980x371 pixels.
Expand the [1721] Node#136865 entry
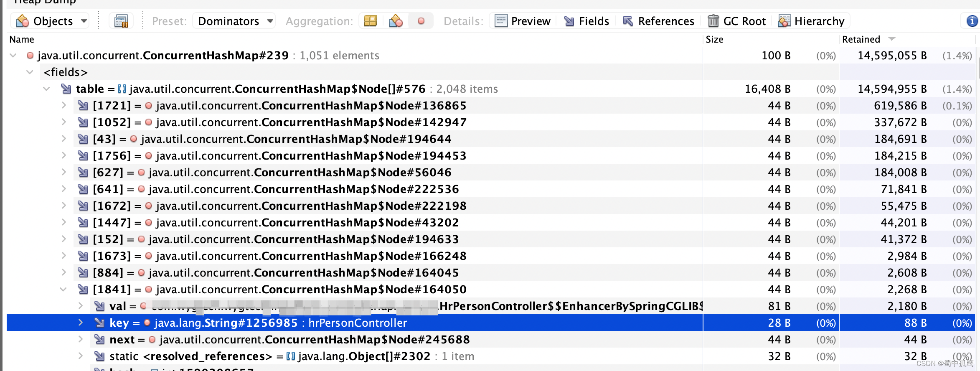[63, 105]
